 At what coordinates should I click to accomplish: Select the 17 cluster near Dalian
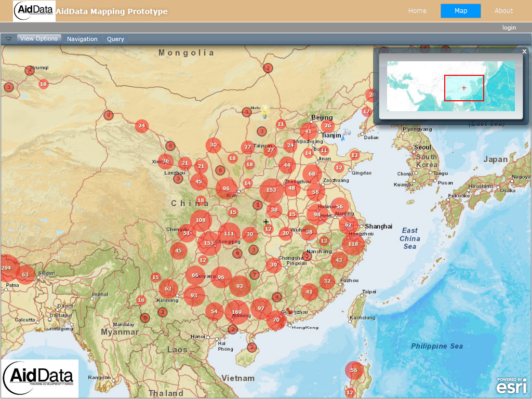click(x=366, y=111)
